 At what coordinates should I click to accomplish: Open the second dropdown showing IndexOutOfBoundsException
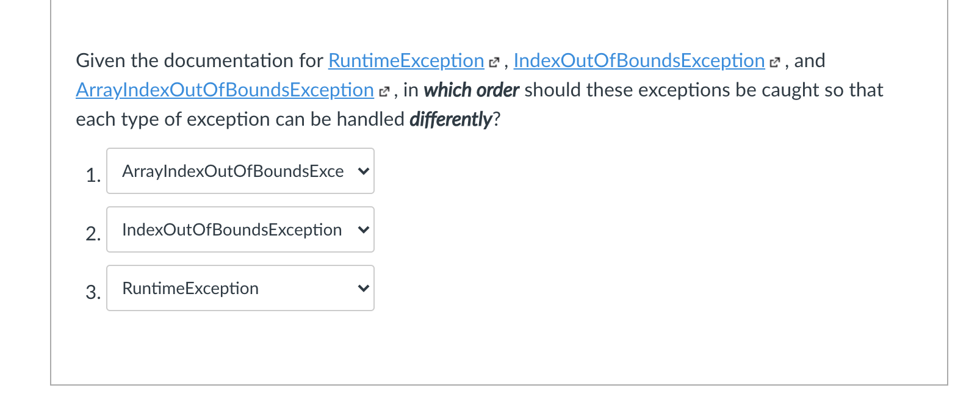point(240,230)
